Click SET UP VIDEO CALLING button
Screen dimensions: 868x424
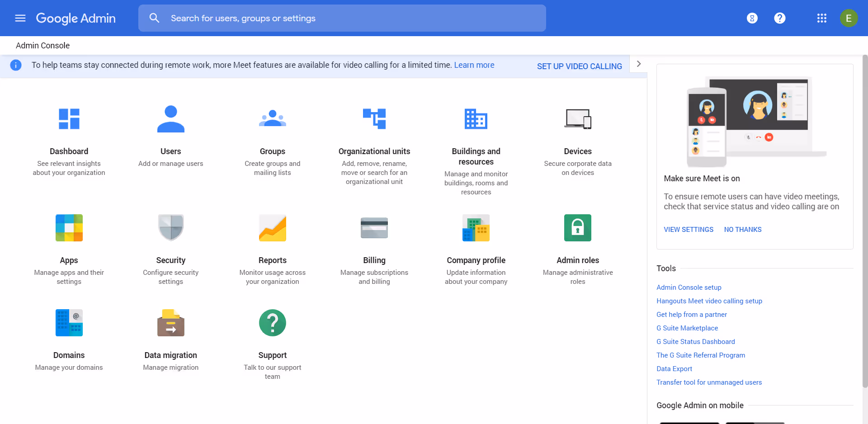[580, 66]
